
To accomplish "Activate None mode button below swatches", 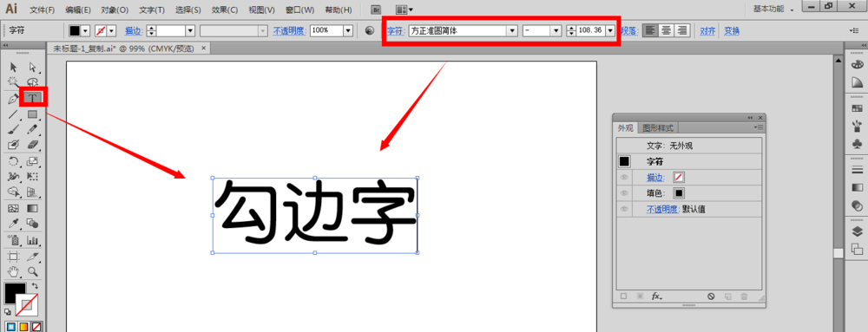I will coord(36,327).
